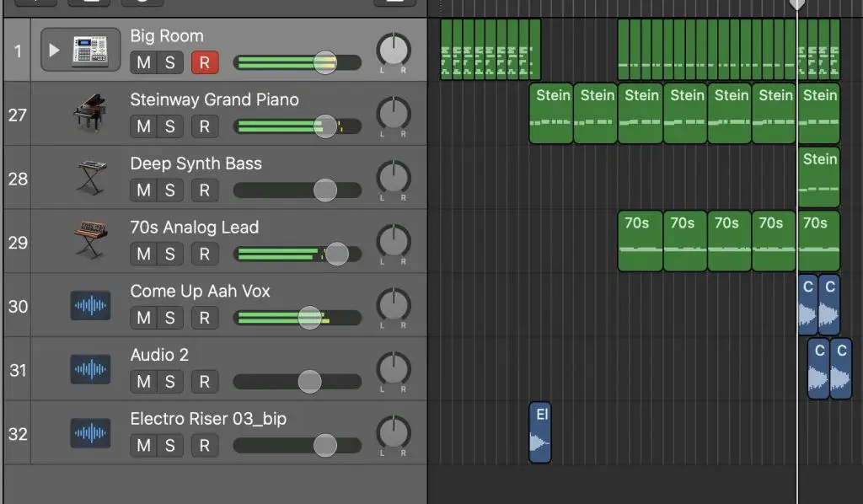Click the 70s Analog Lead synth icon

coord(91,240)
